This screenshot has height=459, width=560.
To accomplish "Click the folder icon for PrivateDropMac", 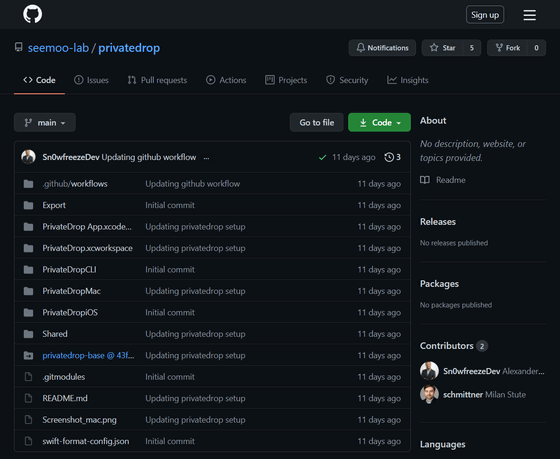I will [x=28, y=291].
